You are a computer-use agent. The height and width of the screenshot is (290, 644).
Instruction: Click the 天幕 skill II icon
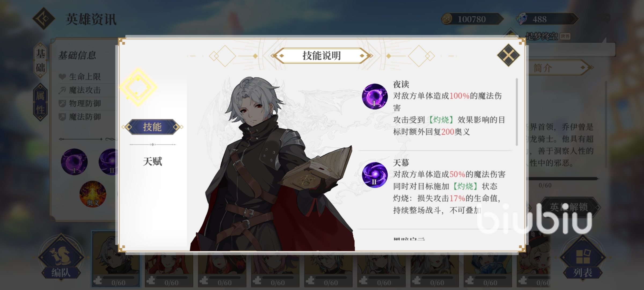pyautogui.click(x=375, y=175)
